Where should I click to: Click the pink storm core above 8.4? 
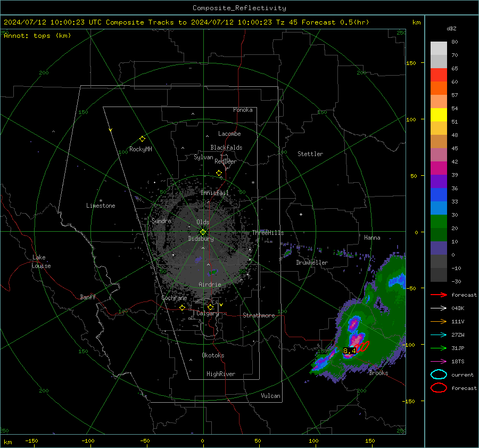(357, 339)
